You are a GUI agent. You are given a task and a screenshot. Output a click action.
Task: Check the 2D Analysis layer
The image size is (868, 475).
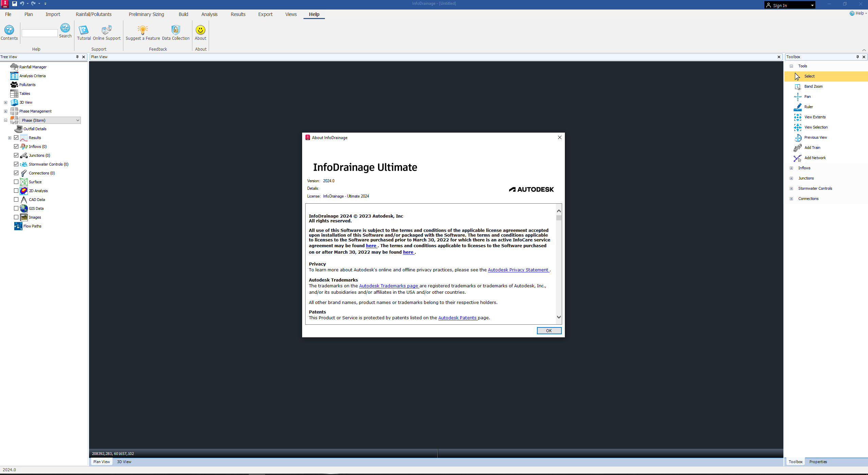(x=16, y=190)
